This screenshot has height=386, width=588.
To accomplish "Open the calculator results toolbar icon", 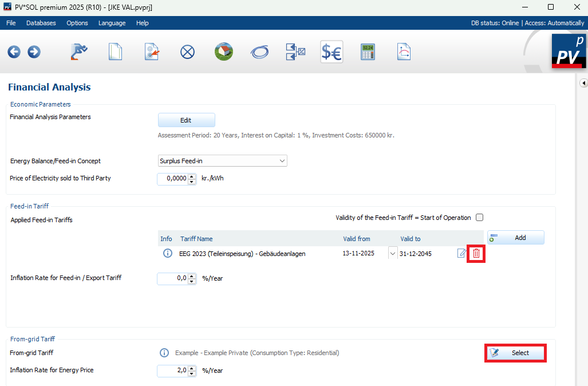I will pyautogui.click(x=367, y=52).
